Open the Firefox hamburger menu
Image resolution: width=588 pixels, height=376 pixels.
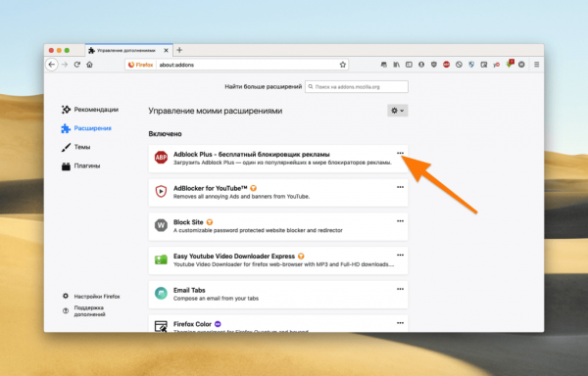(537, 65)
